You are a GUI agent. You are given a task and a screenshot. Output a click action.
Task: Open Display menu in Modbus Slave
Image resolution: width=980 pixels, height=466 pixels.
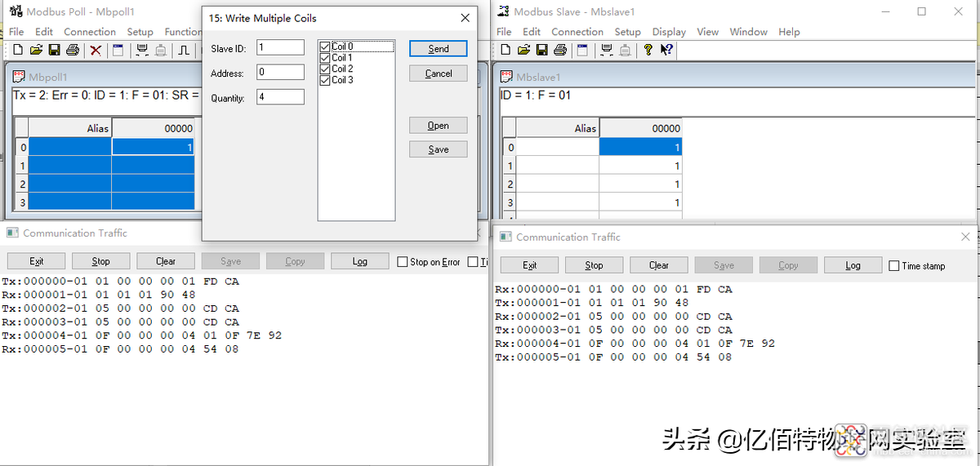[x=669, y=32]
